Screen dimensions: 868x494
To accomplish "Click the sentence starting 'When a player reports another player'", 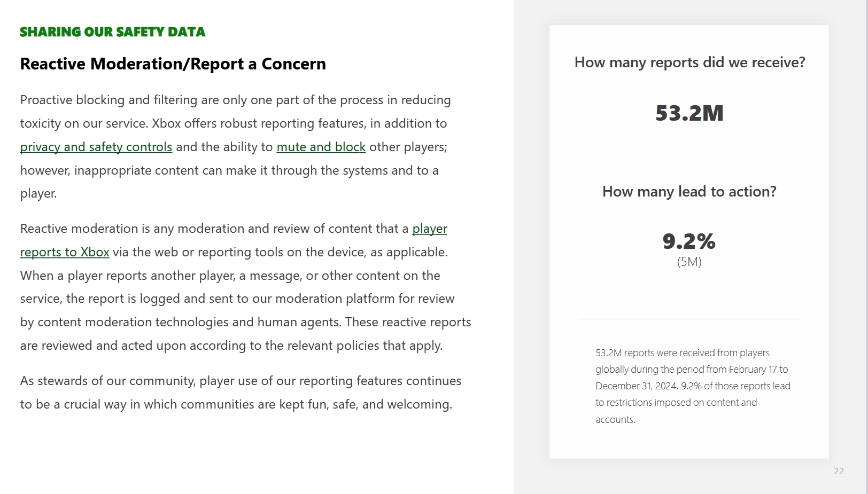I will click(x=230, y=276).
